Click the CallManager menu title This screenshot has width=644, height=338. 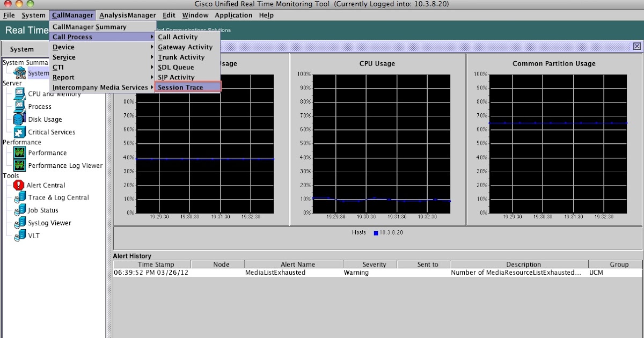[x=73, y=16]
